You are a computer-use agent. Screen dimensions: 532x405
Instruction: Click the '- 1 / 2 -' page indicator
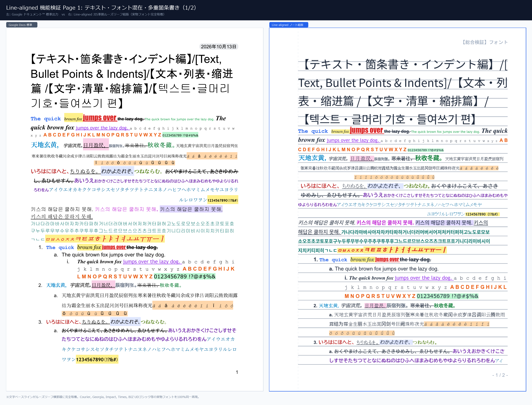500,375
